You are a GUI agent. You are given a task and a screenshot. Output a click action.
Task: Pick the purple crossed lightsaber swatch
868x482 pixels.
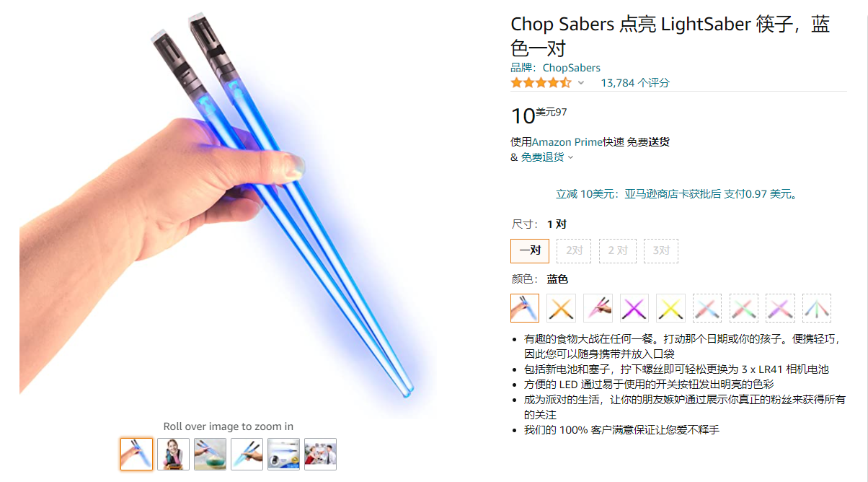tap(634, 308)
